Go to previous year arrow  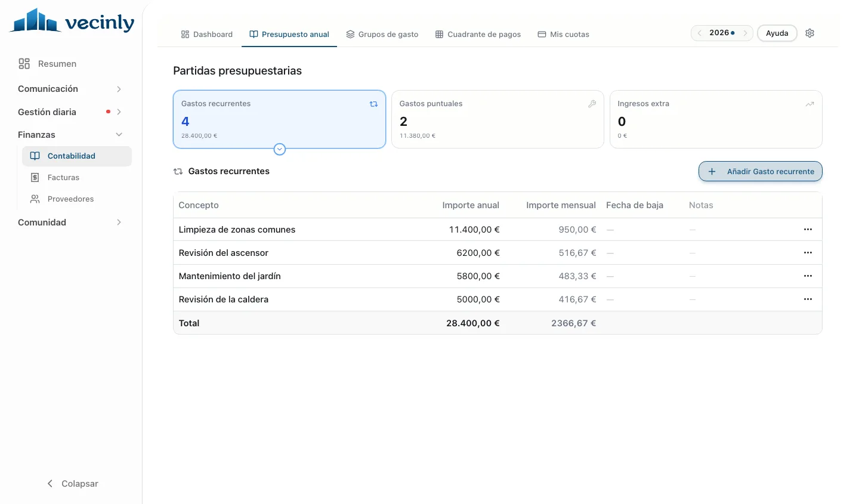700,33
